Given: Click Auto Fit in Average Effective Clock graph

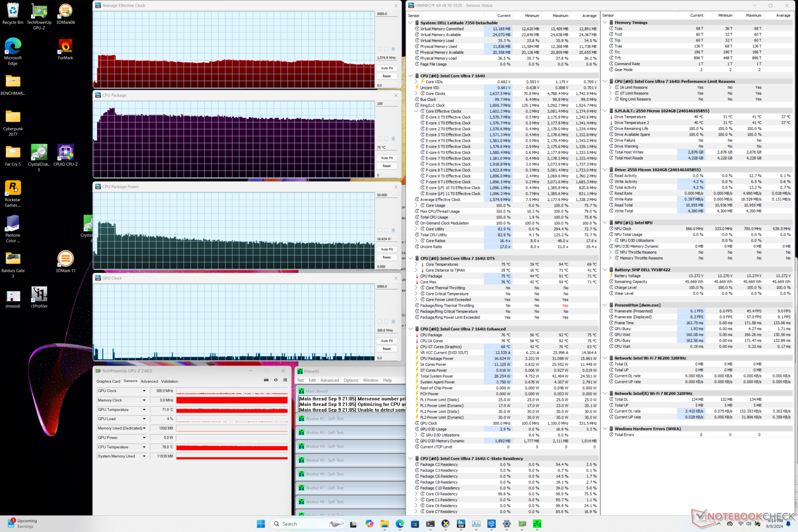Looking at the screenshot, I should pos(387,68).
